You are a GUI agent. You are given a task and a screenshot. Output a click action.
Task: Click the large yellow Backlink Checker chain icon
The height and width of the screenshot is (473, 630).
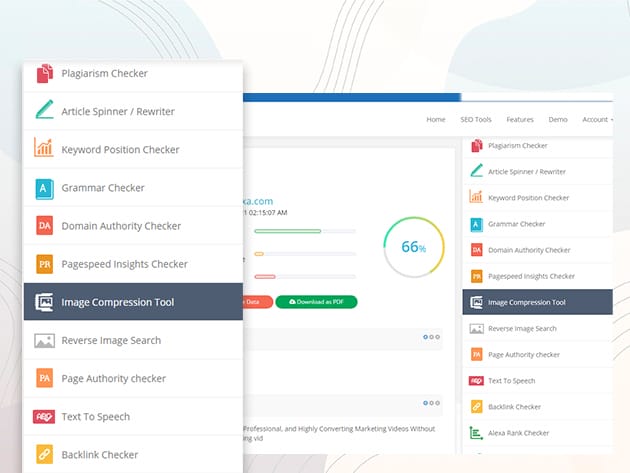pos(44,455)
